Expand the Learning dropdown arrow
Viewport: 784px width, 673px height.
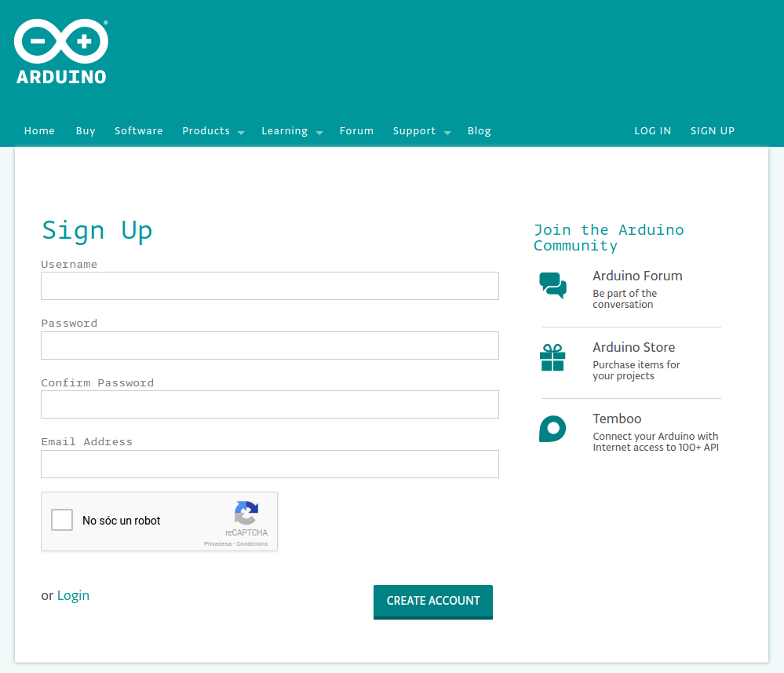pos(319,133)
